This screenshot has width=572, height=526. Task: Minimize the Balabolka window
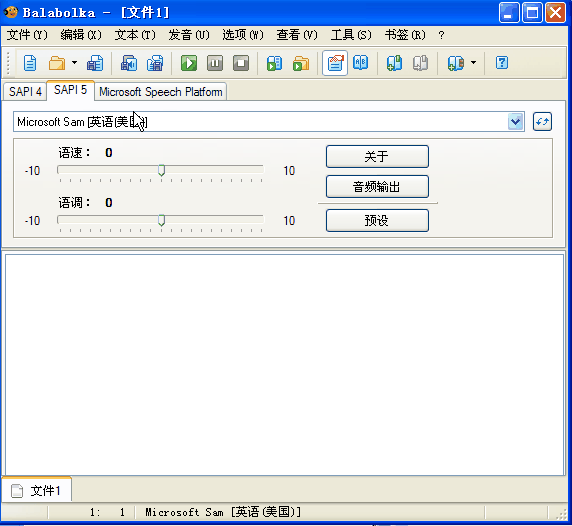pyautogui.click(x=509, y=13)
